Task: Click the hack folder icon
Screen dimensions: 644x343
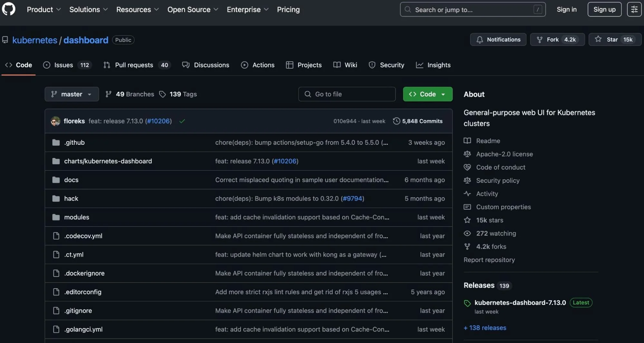Action: [x=56, y=199]
